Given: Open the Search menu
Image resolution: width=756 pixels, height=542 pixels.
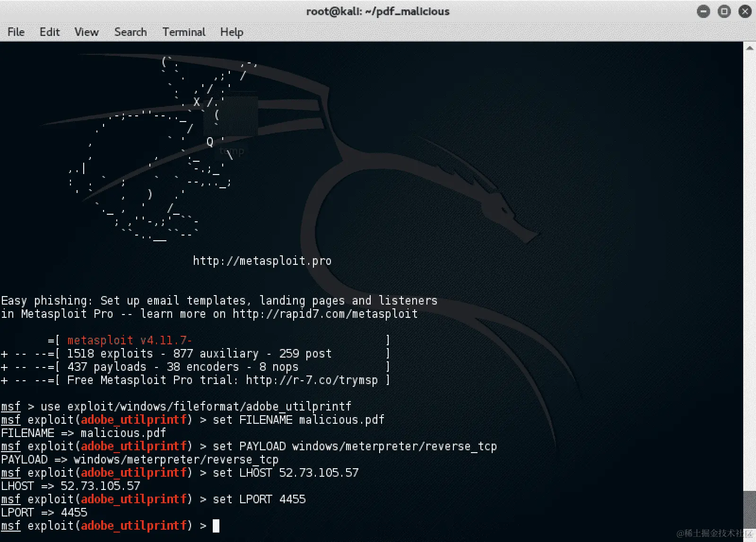Looking at the screenshot, I should [x=130, y=32].
